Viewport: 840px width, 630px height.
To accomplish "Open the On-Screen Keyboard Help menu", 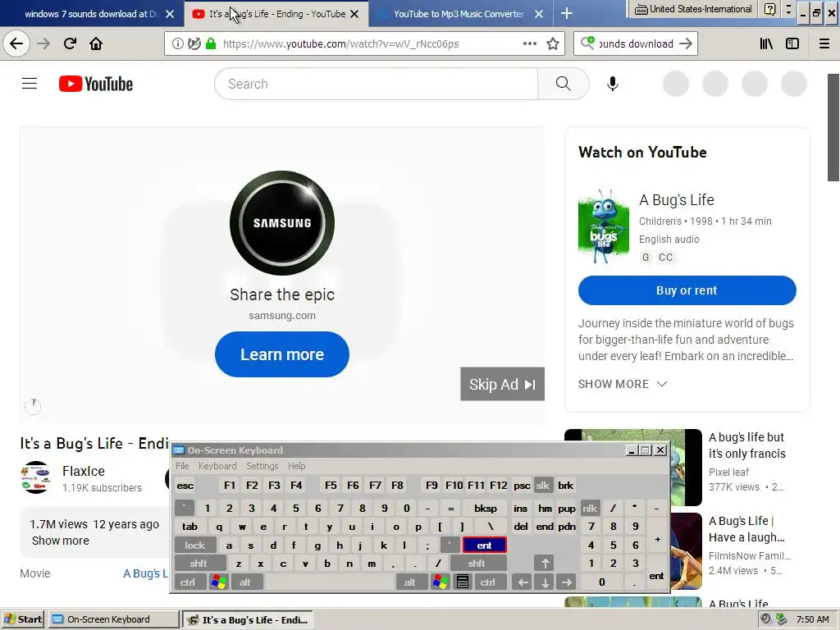I will [x=297, y=466].
